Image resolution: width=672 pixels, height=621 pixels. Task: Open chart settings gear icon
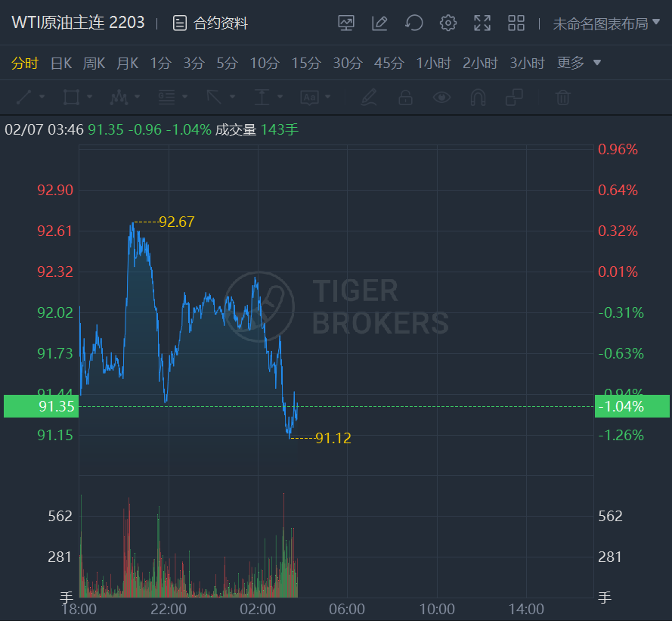[x=448, y=23]
